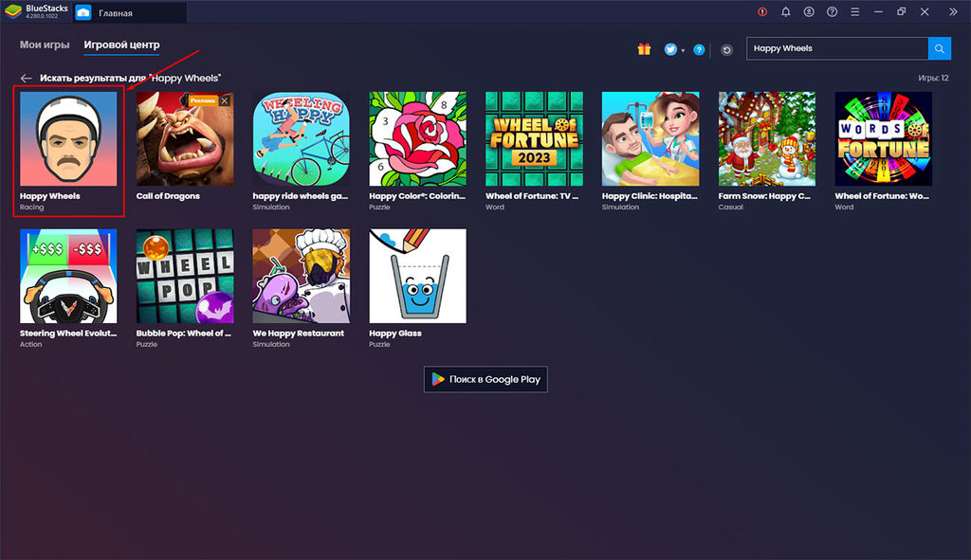Click the We Happy Restaurant title
This screenshot has width=971, height=560.
click(298, 334)
